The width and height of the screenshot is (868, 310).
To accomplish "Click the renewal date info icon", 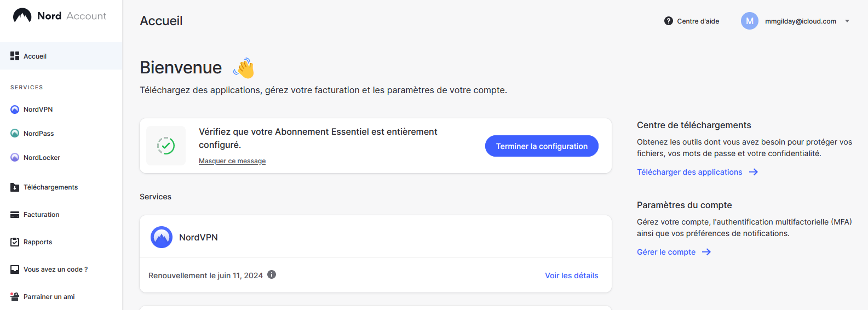I will tap(272, 275).
